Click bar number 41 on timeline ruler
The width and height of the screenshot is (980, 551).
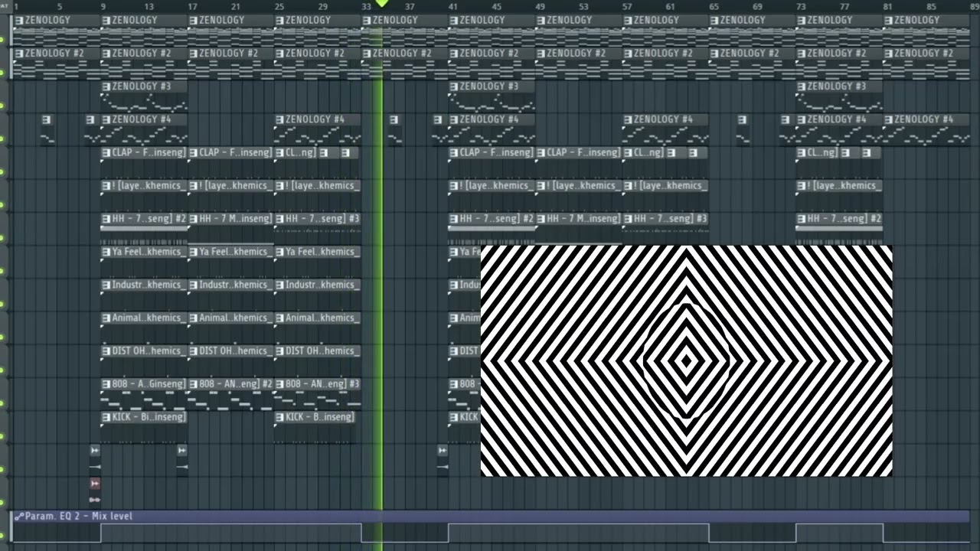coord(453,7)
